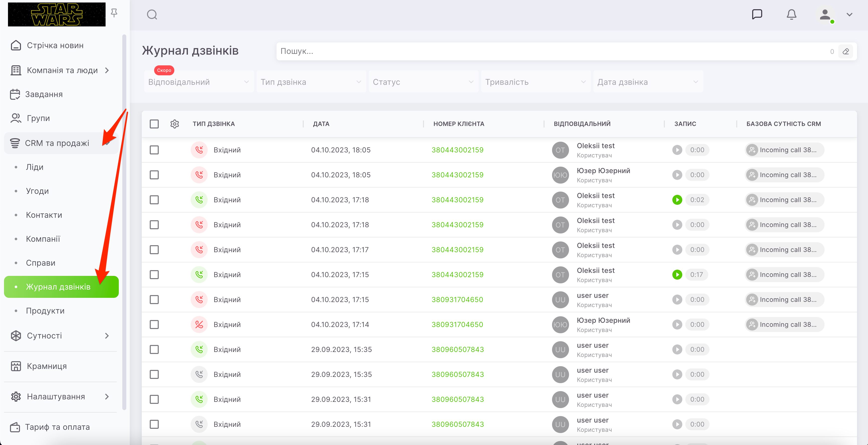Toggle the select-all calls checkbox
Screen dimensions: 868x445
pos(154,124)
